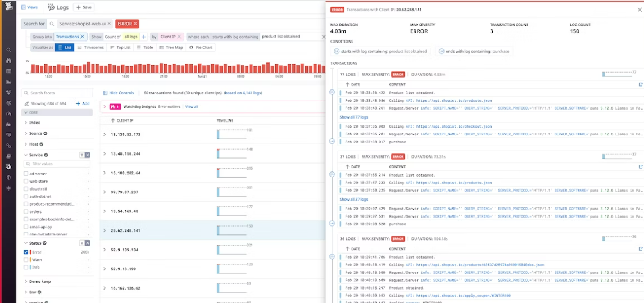Expand the Source facet
The image size is (644, 303).
(26, 133)
